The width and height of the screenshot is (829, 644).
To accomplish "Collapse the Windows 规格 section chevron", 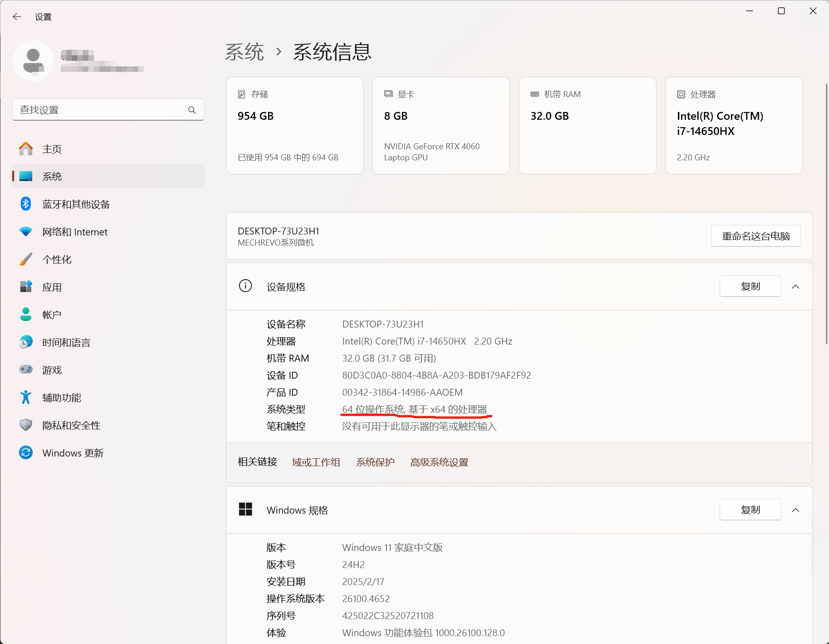I will click(x=795, y=510).
